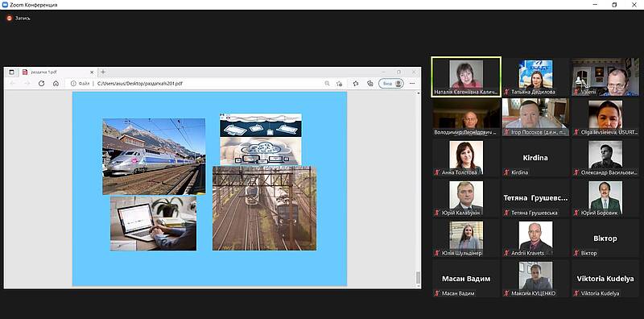
Task: Click the zoom magnifier icon in address bar
Action: pyautogui.click(x=327, y=84)
